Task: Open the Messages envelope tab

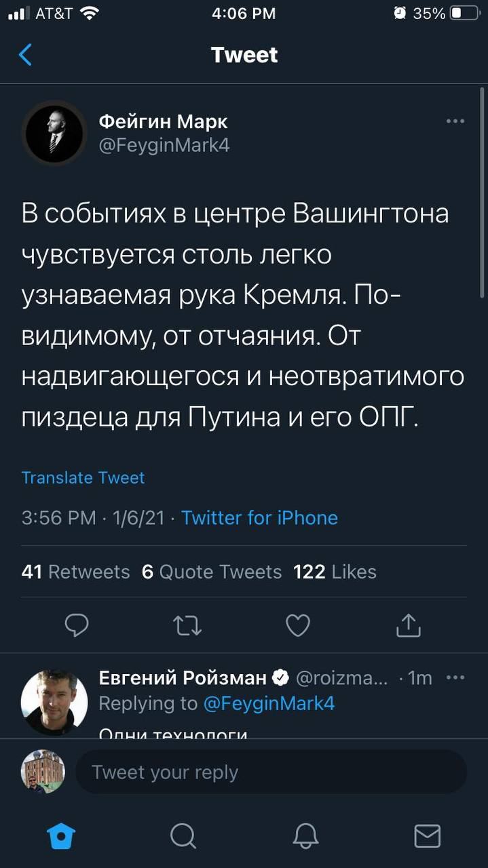Action: 427,835
